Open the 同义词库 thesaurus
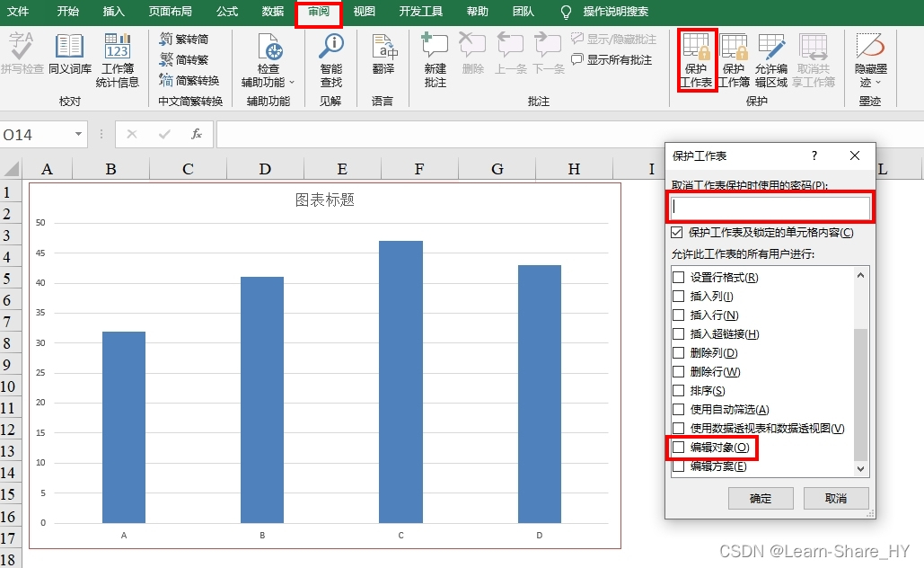 (x=69, y=53)
